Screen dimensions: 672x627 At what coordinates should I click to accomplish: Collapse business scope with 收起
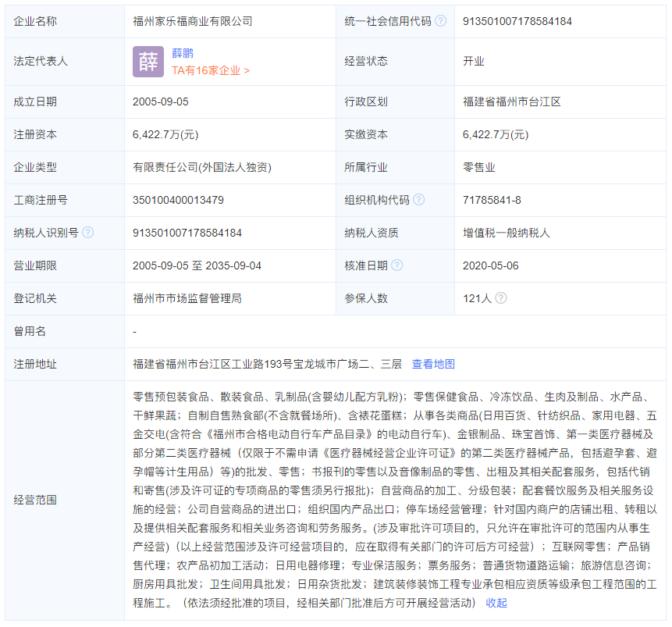pyautogui.click(x=496, y=603)
